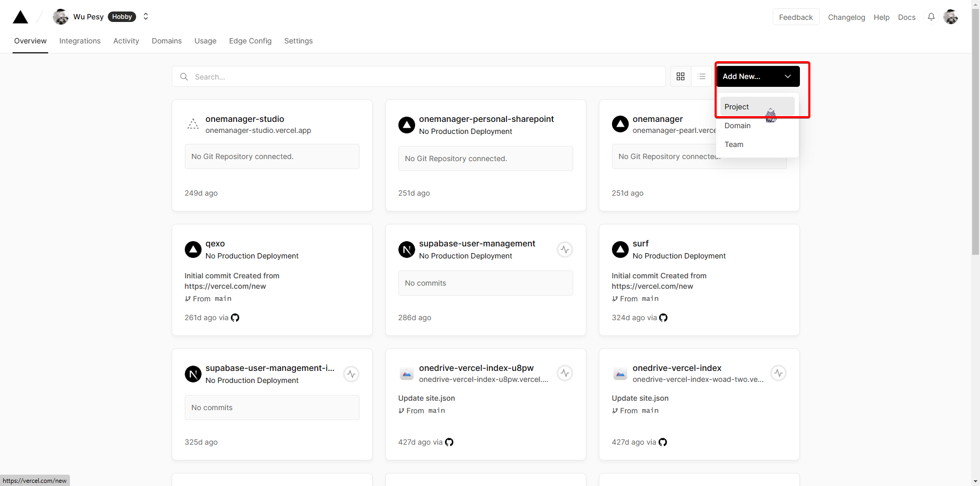Open the user avatar menu at top right

coord(950,17)
